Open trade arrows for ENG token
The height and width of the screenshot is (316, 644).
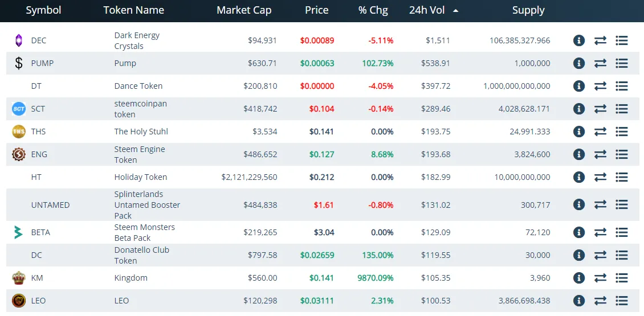click(600, 154)
